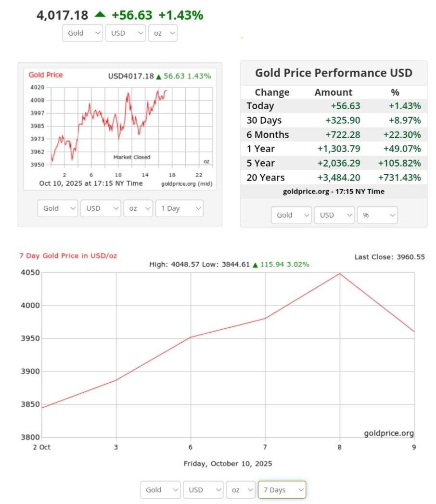Expand the USD dropdown below the 7 Day chart
The image size is (436, 504).
click(x=203, y=490)
